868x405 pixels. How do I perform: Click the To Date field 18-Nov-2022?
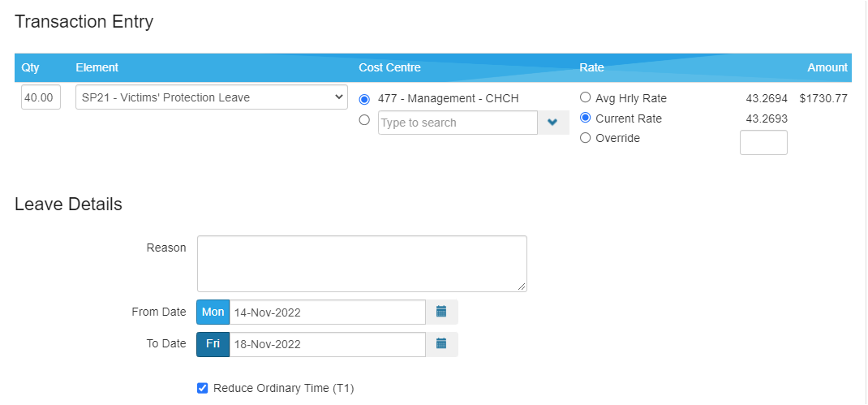pyautogui.click(x=327, y=344)
